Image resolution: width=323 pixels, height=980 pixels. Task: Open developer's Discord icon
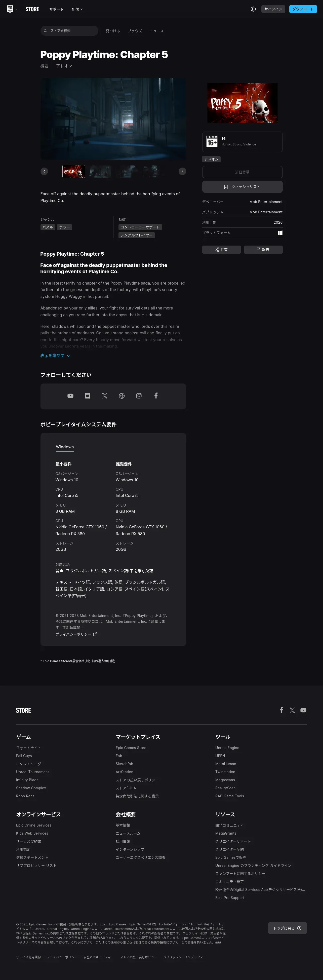pos(88,396)
